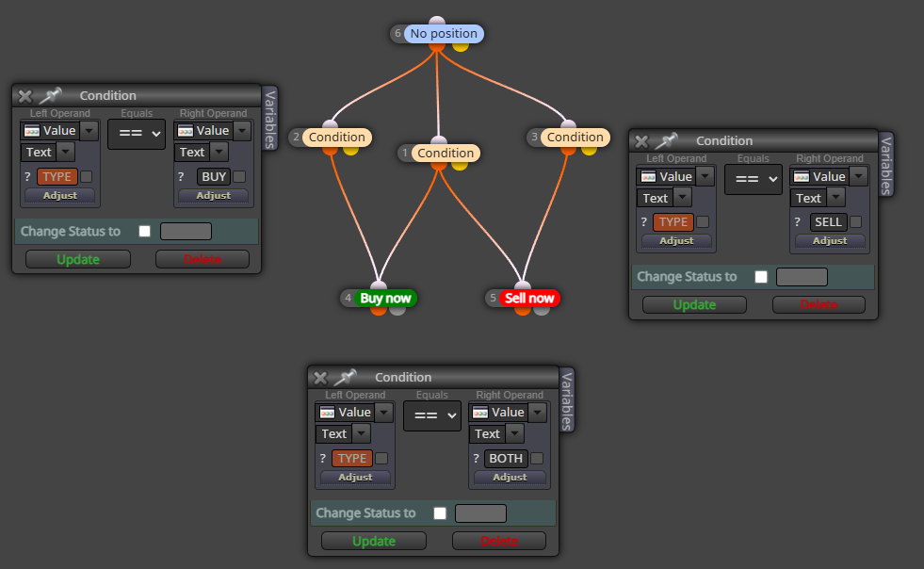Pin the BOTH Condition panel
The height and width of the screenshot is (569, 924).
click(x=346, y=377)
